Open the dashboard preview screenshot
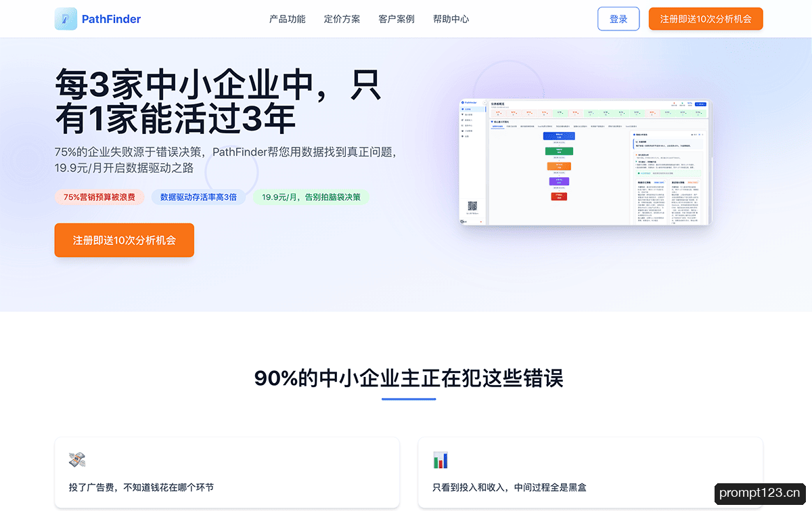This screenshot has width=812, height=511. pyautogui.click(x=585, y=162)
